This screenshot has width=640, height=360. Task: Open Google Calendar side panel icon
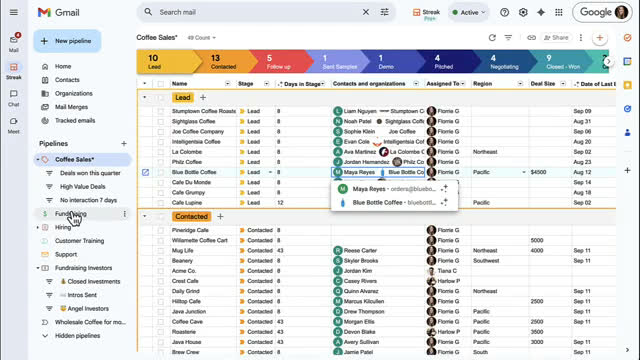point(627,61)
